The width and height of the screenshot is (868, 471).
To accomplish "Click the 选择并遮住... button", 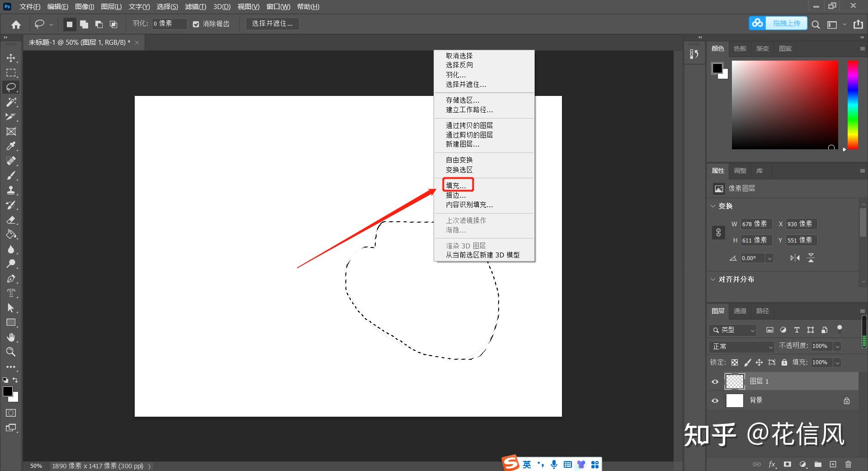I will click(x=272, y=24).
